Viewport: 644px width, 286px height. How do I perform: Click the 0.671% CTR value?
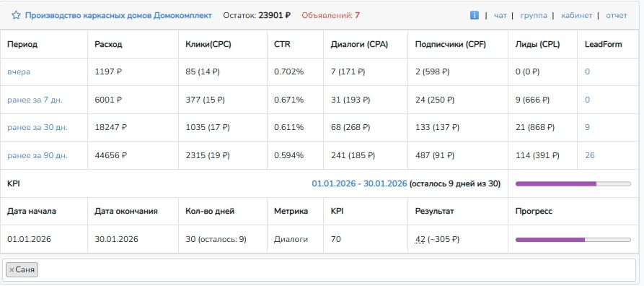[288, 100]
